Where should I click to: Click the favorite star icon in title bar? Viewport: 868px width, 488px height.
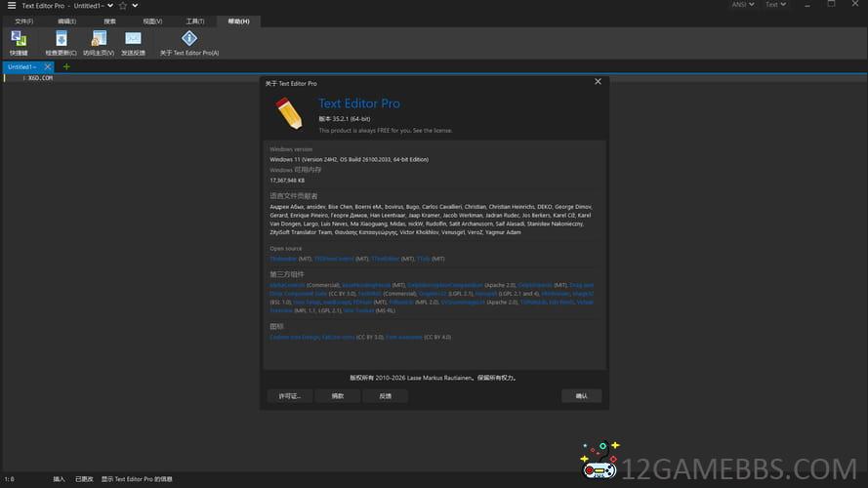(x=123, y=5)
